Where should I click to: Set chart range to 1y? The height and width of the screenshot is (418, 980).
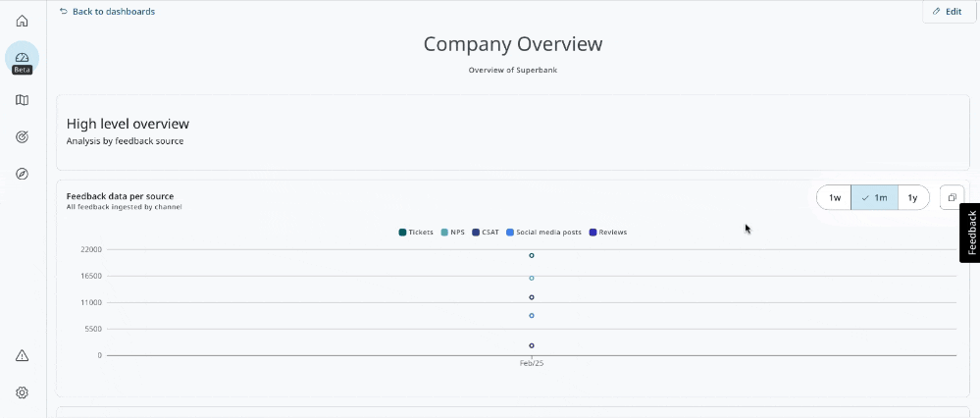point(912,197)
